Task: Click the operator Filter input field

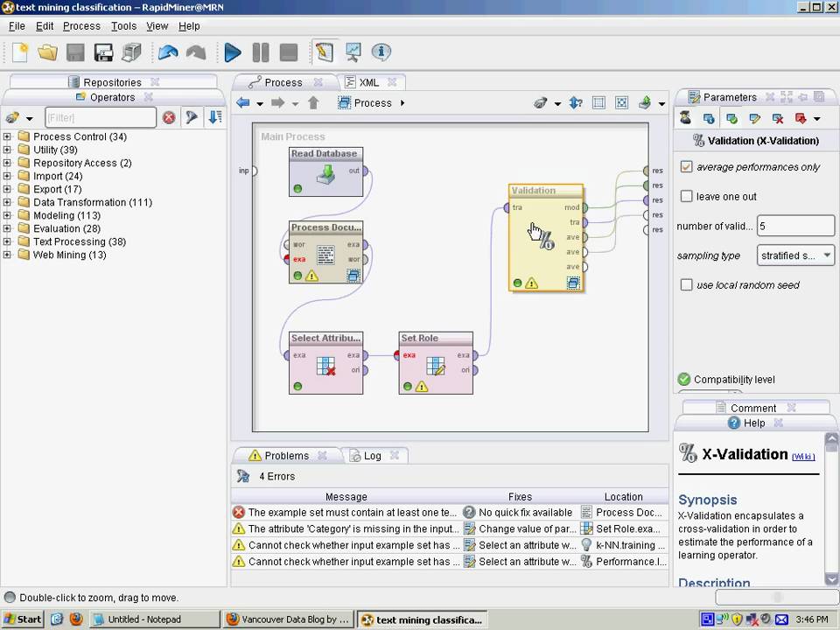Action: tap(101, 117)
